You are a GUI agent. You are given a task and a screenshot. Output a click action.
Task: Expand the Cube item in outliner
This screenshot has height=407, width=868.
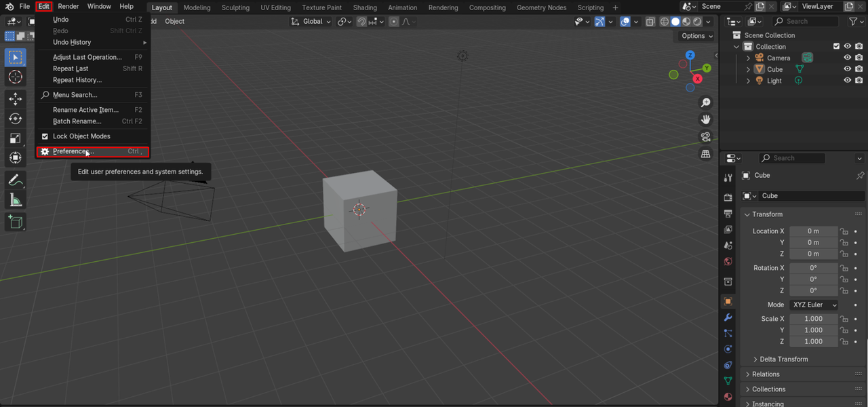coord(749,69)
